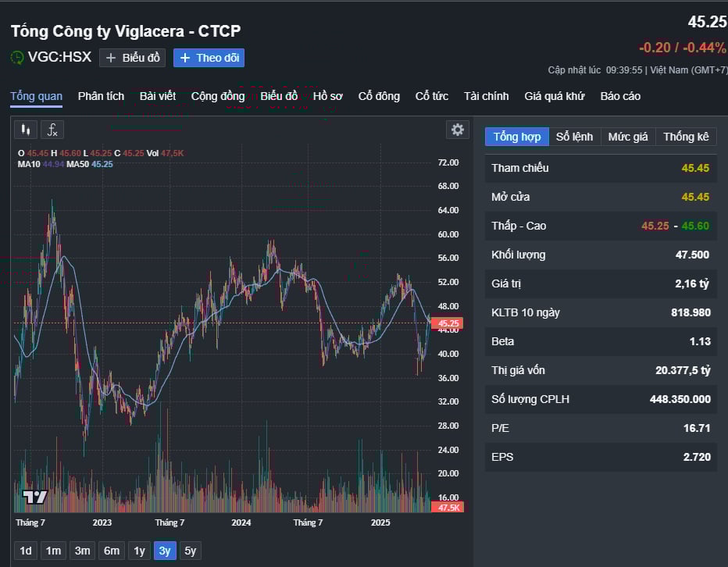Click the VGC:HSX ticker symbol
The height and width of the screenshot is (567, 728).
59,57
